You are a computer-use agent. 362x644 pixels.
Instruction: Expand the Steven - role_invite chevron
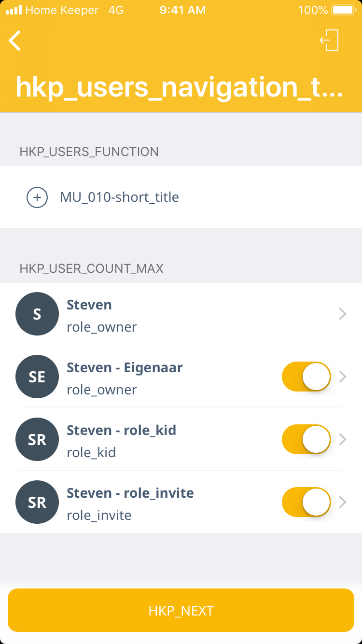pos(343,502)
